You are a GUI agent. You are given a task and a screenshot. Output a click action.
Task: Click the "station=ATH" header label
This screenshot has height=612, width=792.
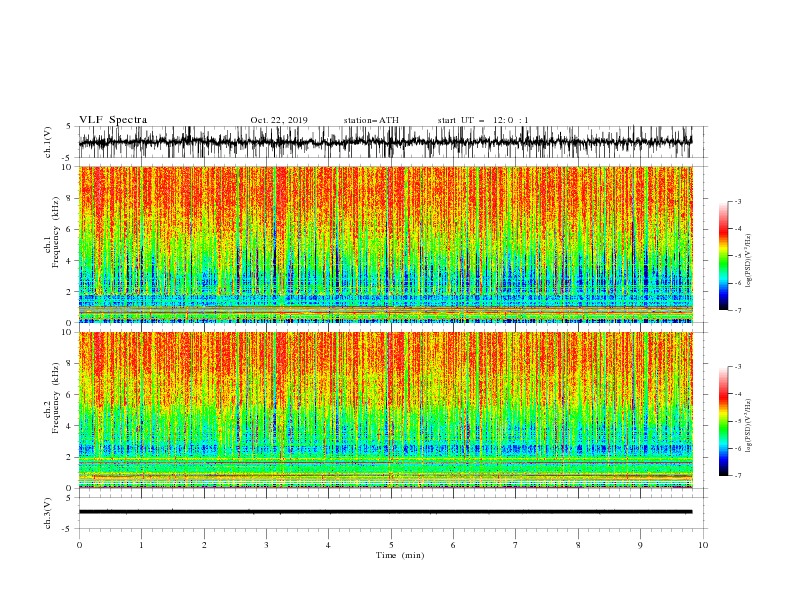point(371,120)
